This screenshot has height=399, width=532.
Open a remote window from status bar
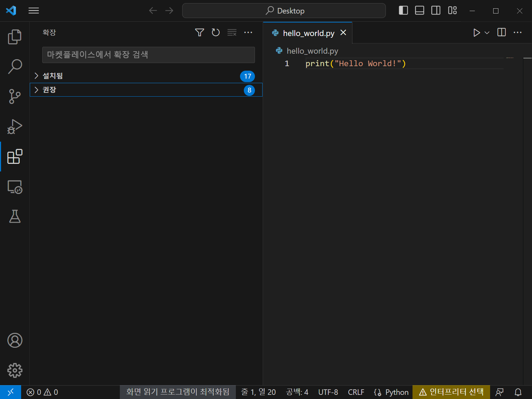point(10,392)
